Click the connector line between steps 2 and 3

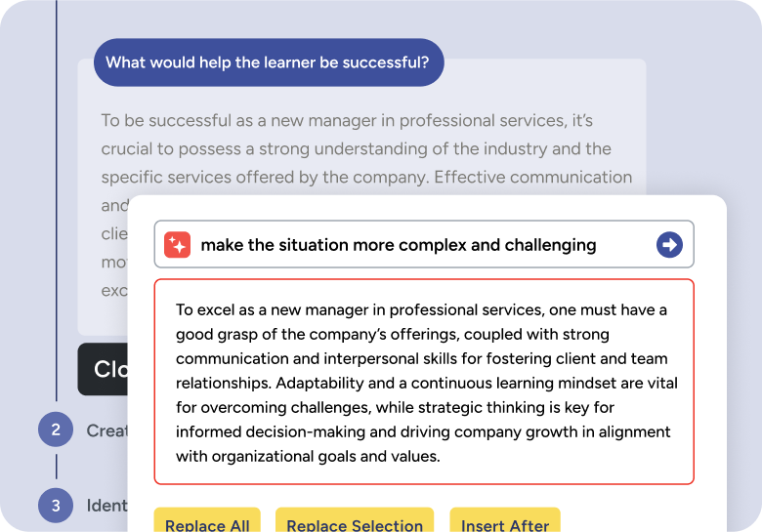(56, 467)
